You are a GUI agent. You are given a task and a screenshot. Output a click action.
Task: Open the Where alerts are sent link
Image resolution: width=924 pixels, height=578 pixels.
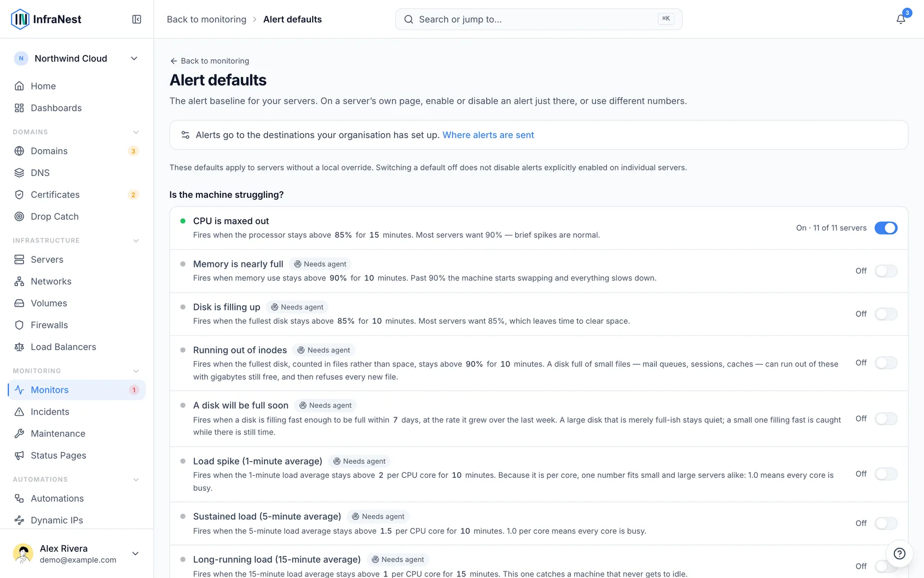pyautogui.click(x=488, y=135)
